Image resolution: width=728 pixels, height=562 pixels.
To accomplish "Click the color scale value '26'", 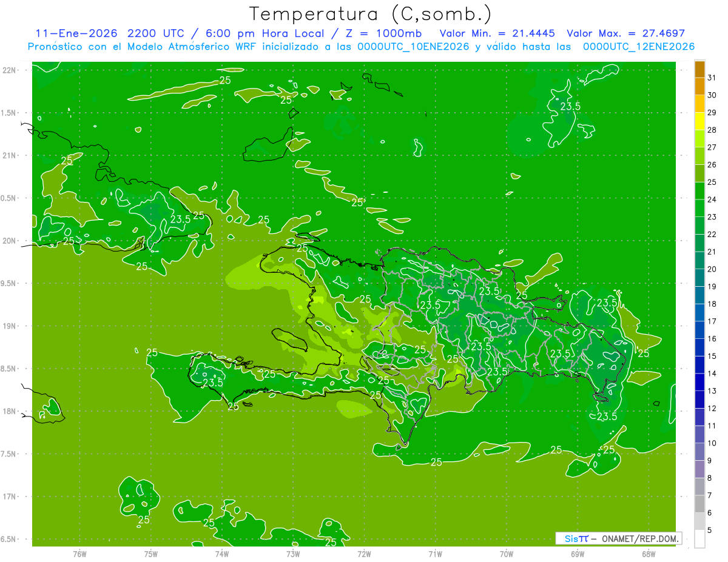I will pos(712,165).
